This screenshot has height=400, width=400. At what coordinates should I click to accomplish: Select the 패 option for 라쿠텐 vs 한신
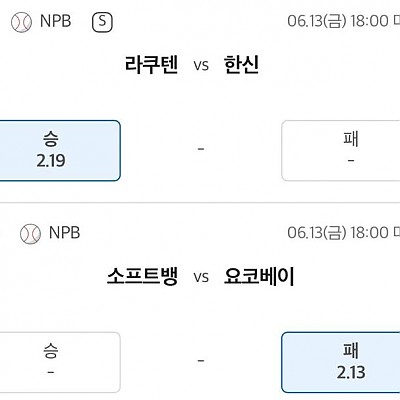point(341,151)
